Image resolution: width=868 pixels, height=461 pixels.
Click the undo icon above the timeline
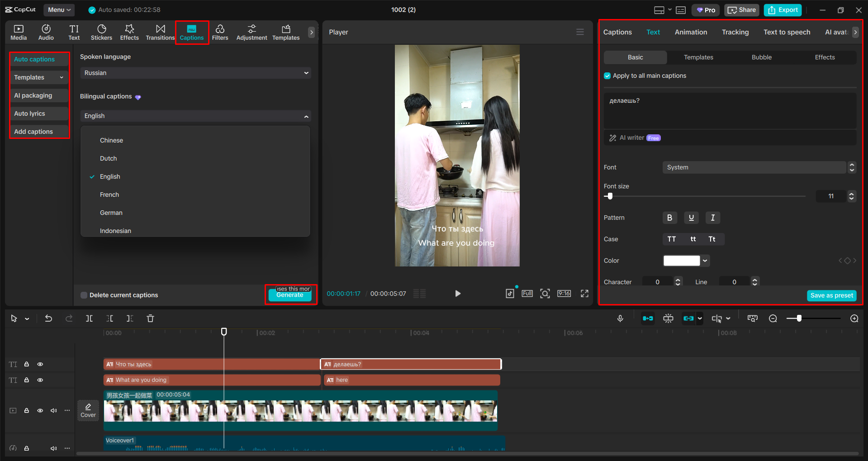coord(48,318)
